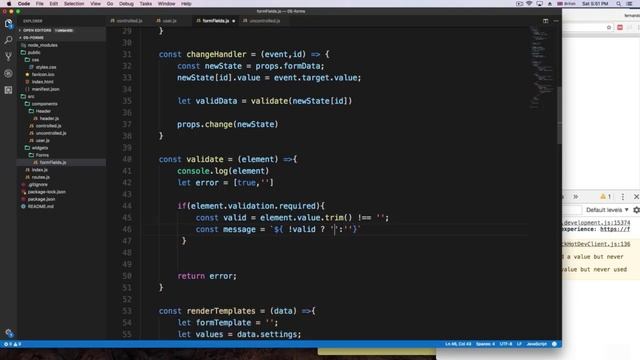Screen dimensions: 640x360
Task: Open macOS Notification Center
Action: point(629,4)
